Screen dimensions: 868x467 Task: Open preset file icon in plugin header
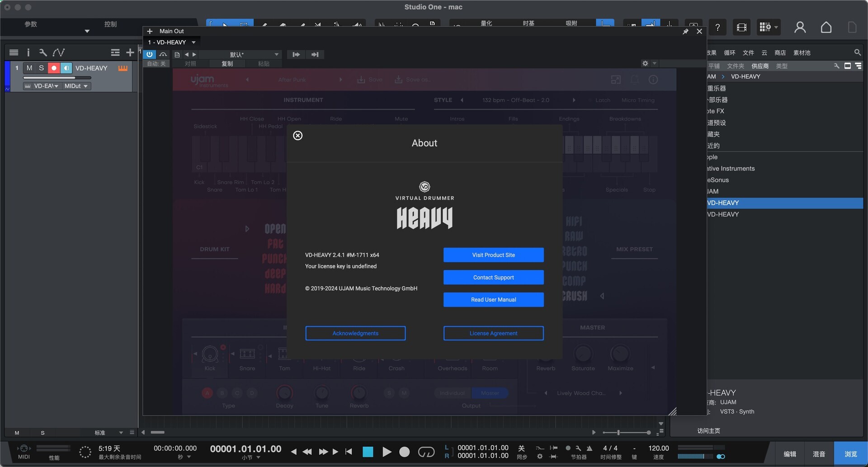coord(177,55)
